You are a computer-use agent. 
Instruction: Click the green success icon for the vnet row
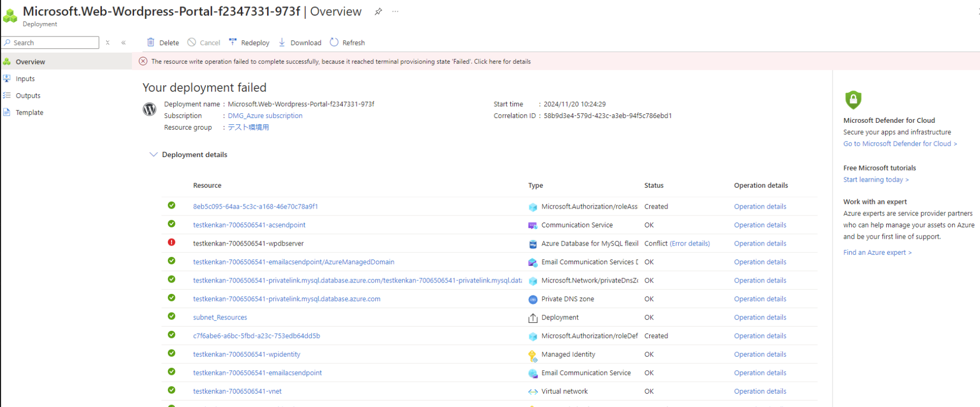pos(172,390)
